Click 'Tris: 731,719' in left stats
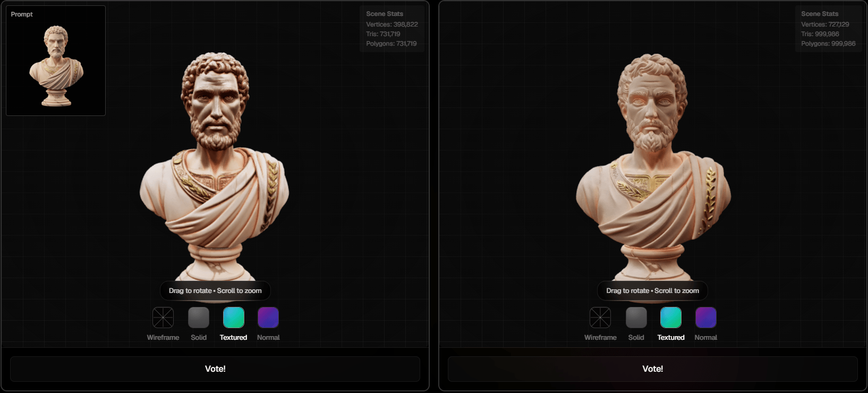 (383, 34)
